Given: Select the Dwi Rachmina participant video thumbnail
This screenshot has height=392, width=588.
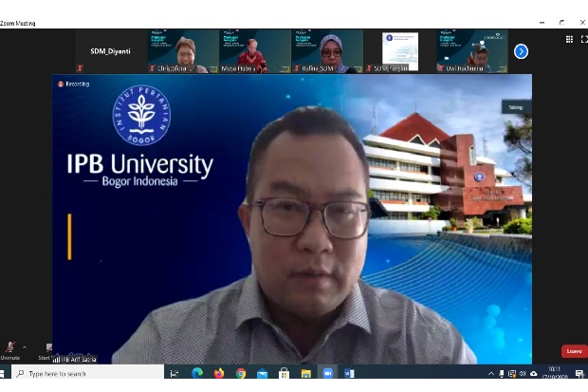Looking at the screenshot, I should pyautogui.click(x=472, y=51).
